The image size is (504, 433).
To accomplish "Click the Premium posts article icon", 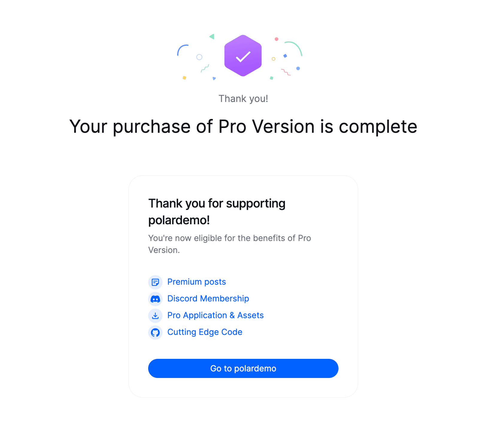I will pos(155,282).
